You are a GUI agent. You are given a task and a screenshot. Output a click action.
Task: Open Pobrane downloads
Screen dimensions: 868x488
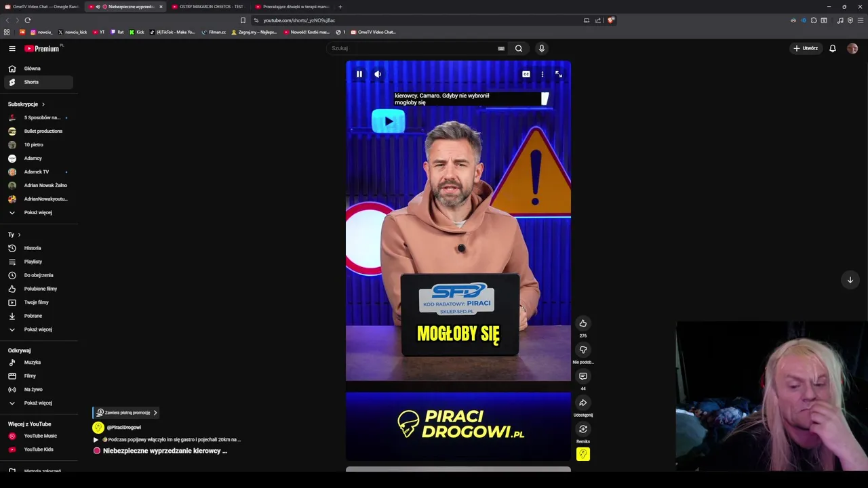pyautogui.click(x=39, y=316)
